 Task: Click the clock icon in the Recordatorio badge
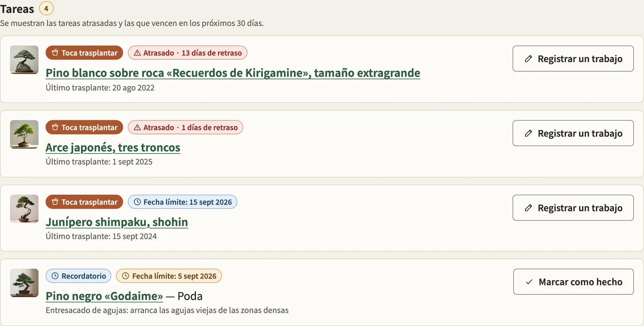55,276
